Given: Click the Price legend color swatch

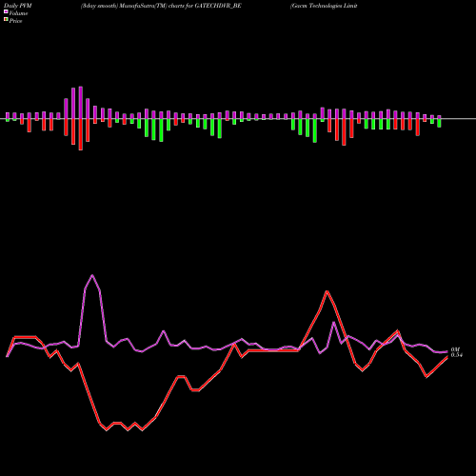Looking at the screenshot, I should [6, 20].
